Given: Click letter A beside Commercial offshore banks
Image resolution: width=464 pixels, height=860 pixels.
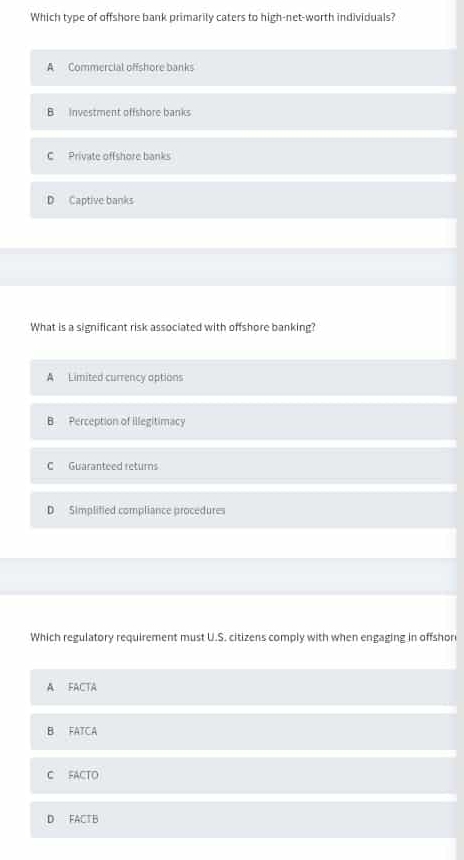Looking at the screenshot, I should tap(50, 67).
